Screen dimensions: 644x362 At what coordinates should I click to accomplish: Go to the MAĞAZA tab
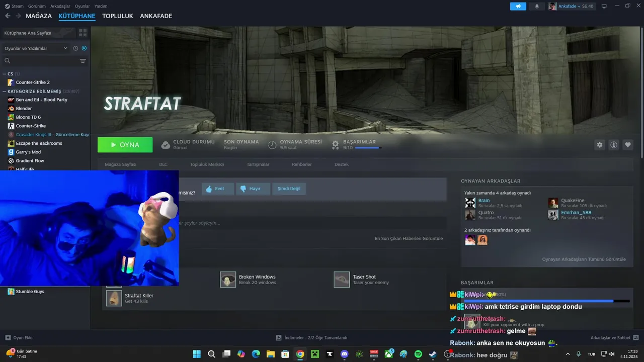39,16
